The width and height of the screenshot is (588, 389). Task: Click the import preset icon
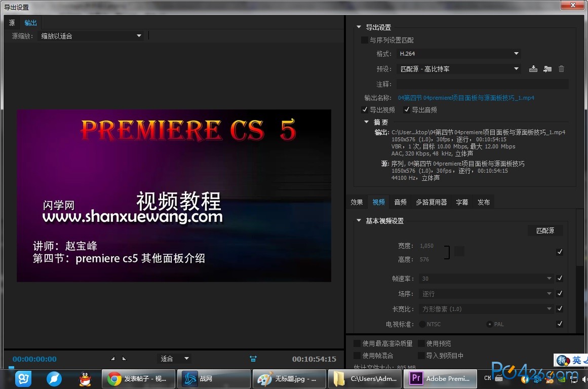point(547,69)
